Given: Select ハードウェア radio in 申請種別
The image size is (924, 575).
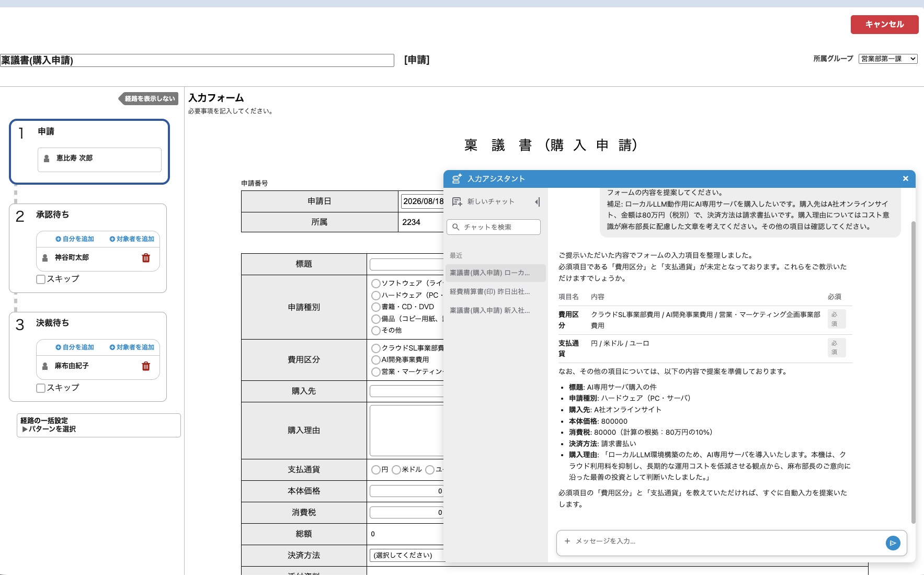Looking at the screenshot, I should point(375,295).
